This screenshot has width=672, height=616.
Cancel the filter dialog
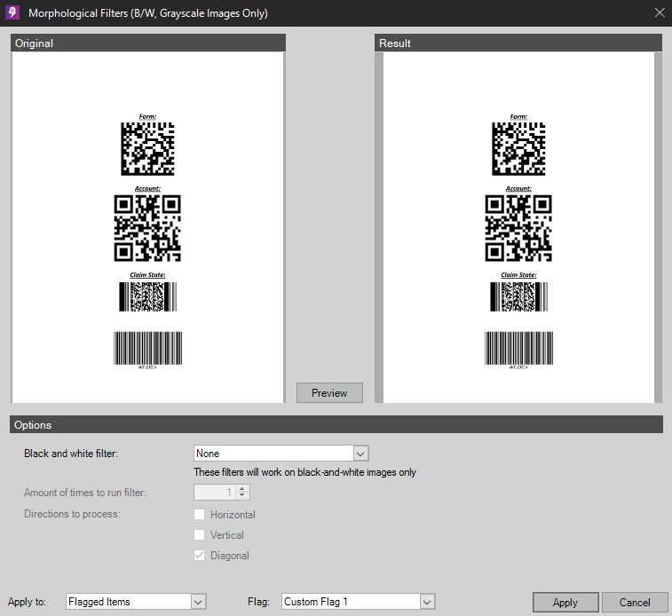pyautogui.click(x=635, y=602)
